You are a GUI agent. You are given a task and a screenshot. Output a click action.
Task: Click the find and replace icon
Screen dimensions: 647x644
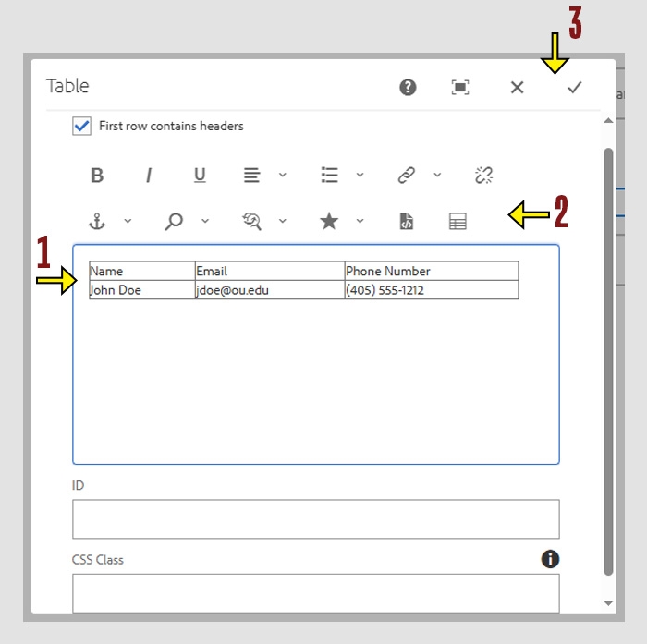[x=251, y=221]
